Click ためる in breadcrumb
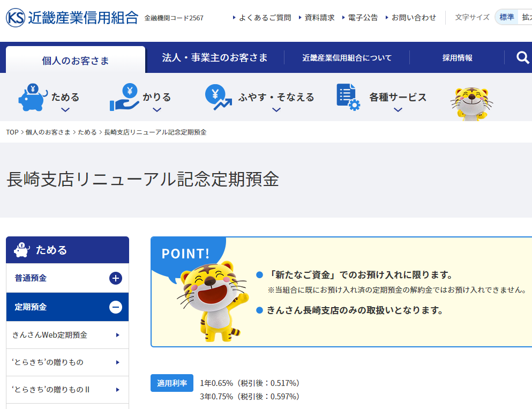 pyautogui.click(x=87, y=132)
